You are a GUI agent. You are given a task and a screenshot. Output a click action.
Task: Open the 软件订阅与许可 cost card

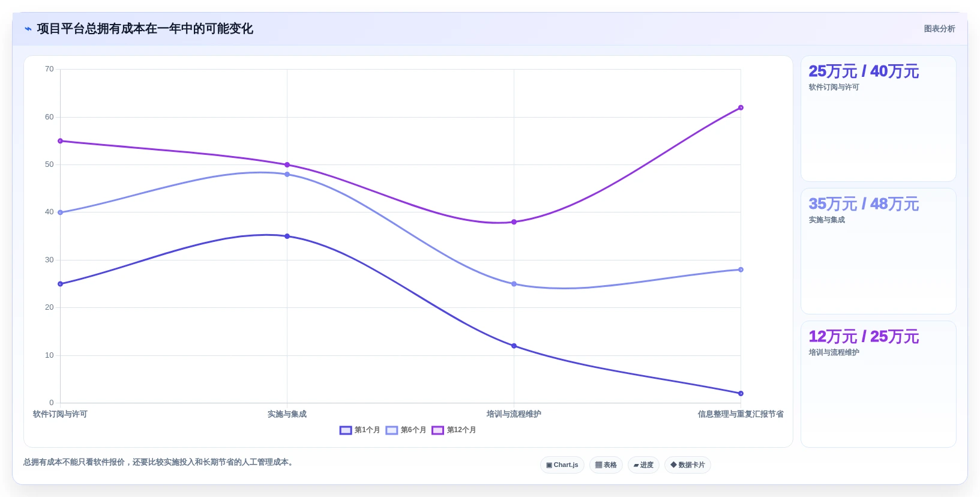point(878,119)
